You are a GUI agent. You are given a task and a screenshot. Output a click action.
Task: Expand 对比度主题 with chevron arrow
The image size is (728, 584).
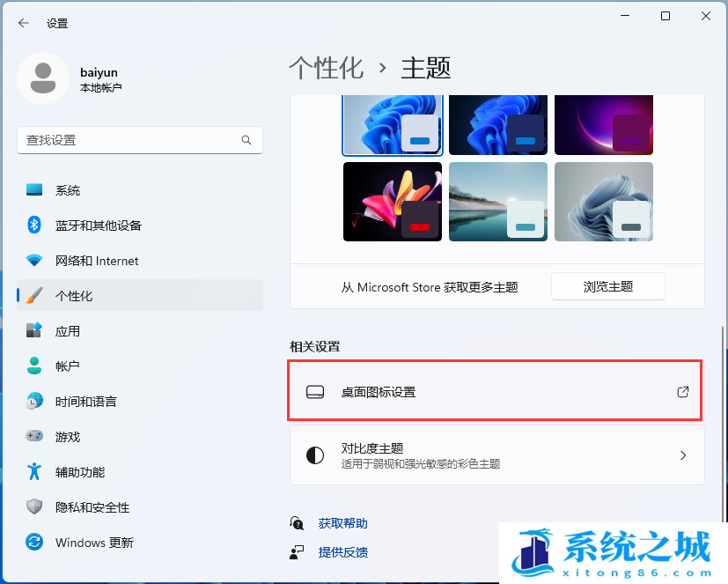click(682, 455)
